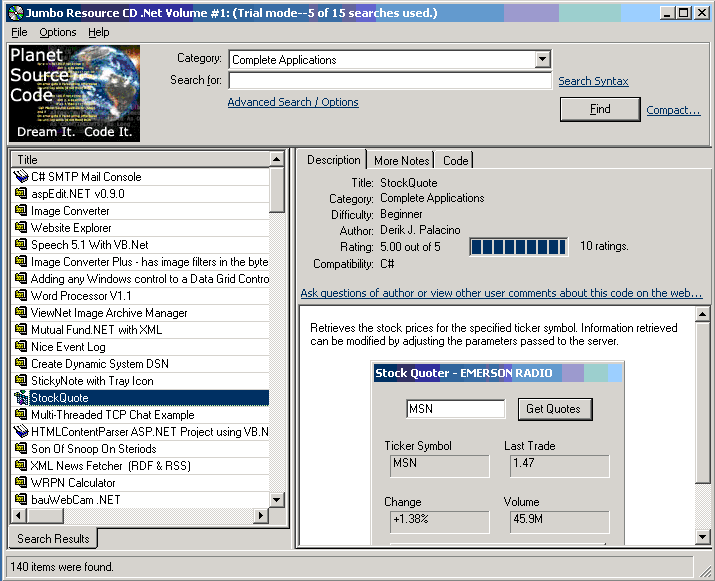Click the results list scroll left arrow
The width and height of the screenshot is (715, 581).
pos(19,516)
